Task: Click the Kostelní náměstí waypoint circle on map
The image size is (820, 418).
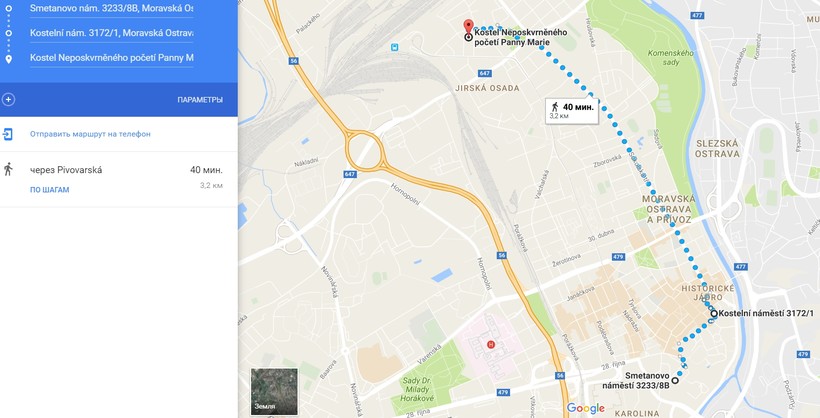Action: click(x=714, y=313)
